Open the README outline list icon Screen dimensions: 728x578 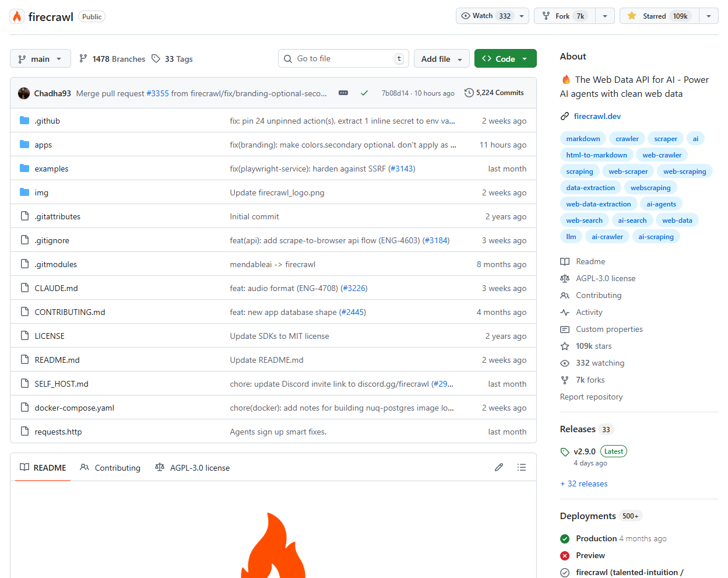(522, 467)
